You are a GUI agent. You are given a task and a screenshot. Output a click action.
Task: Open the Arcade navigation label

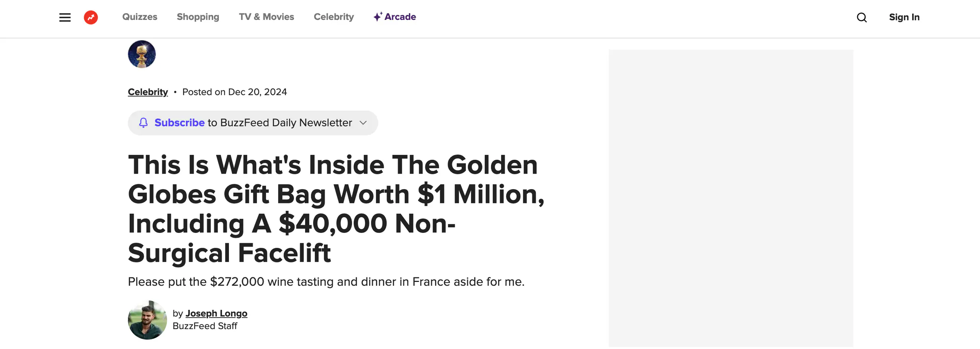pos(400,17)
